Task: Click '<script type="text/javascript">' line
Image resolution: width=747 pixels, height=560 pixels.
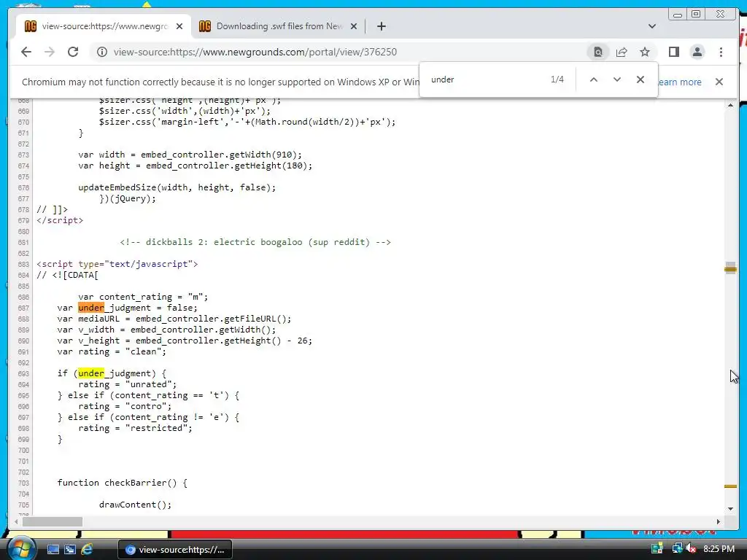Action: 117,264
